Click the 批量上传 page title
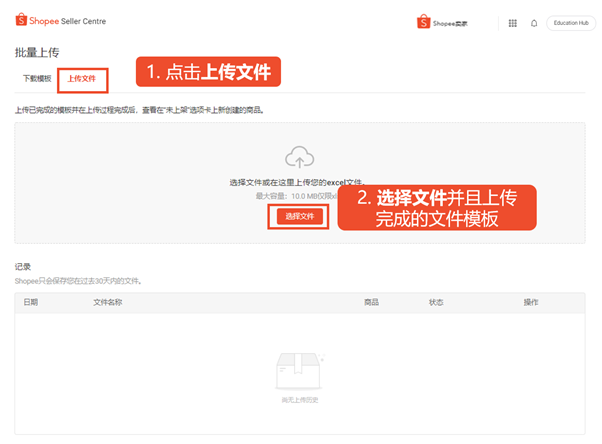The width and height of the screenshot is (602, 444). pyautogui.click(x=37, y=53)
